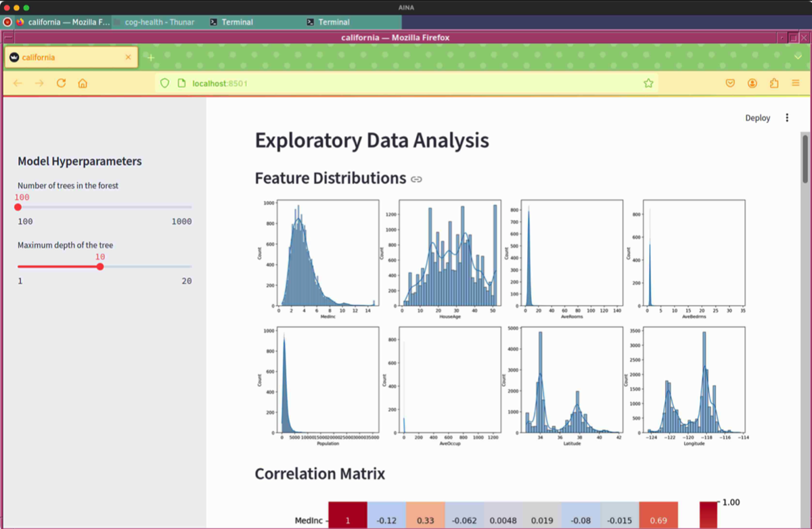The image size is (812, 529).
Task: Open Streamlit three-dot options menu
Action: (787, 118)
